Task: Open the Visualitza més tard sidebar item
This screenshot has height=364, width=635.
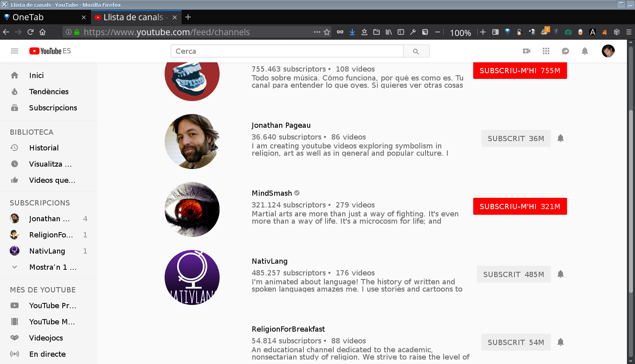Action: tap(49, 164)
